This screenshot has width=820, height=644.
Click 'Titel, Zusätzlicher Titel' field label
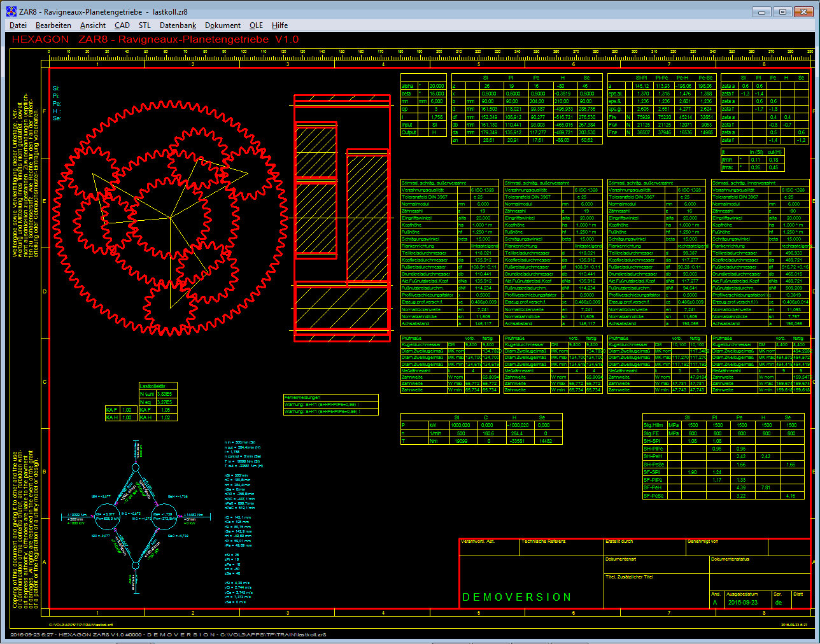[629, 577]
